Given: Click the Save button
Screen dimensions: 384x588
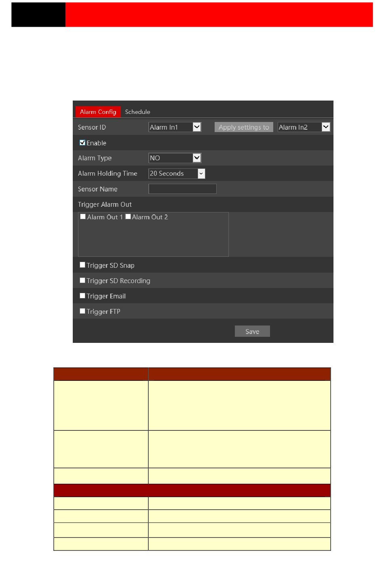Looking at the screenshot, I should 252,331.
